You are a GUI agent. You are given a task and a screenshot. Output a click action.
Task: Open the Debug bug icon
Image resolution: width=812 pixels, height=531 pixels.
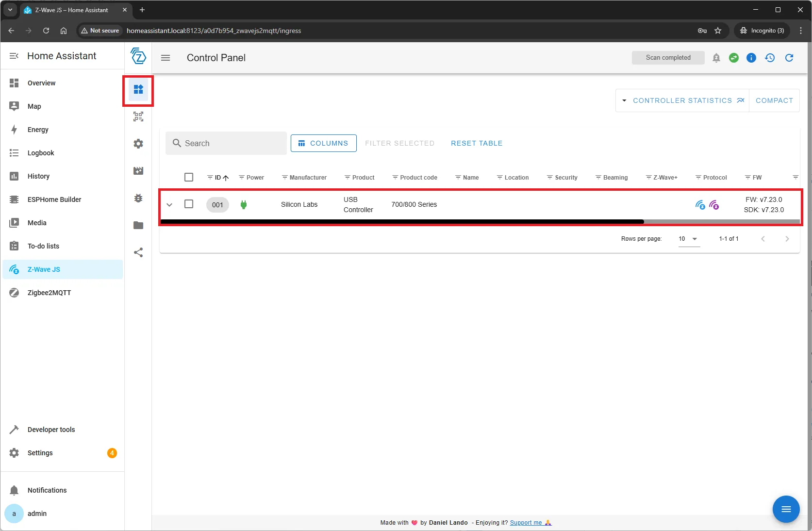138,198
